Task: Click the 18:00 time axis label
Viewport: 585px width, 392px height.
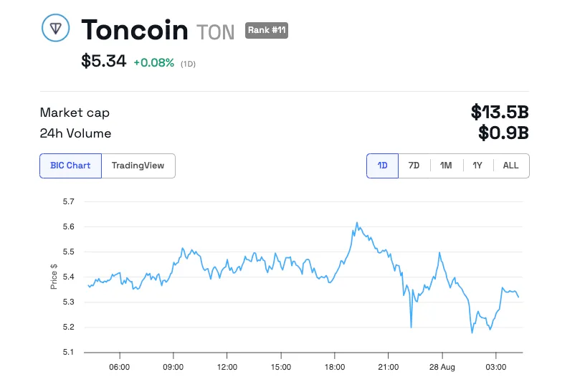Action: click(x=334, y=367)
